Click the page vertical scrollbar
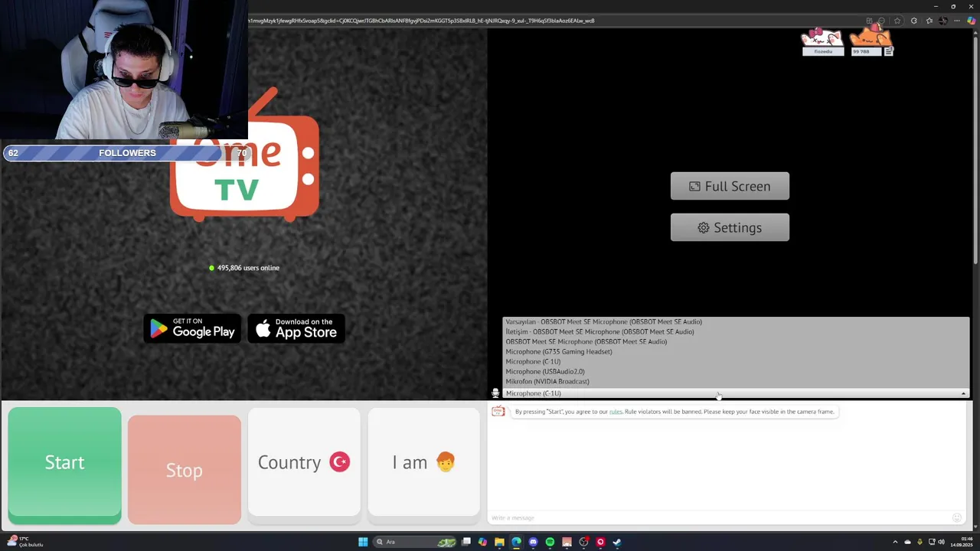 click(x=975, y=149)
